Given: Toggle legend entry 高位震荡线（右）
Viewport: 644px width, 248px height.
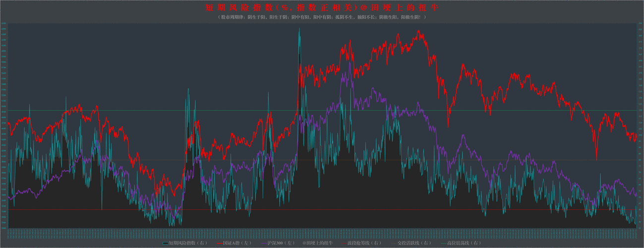Looking at the screenshot, I should click(x=461, y=243).
